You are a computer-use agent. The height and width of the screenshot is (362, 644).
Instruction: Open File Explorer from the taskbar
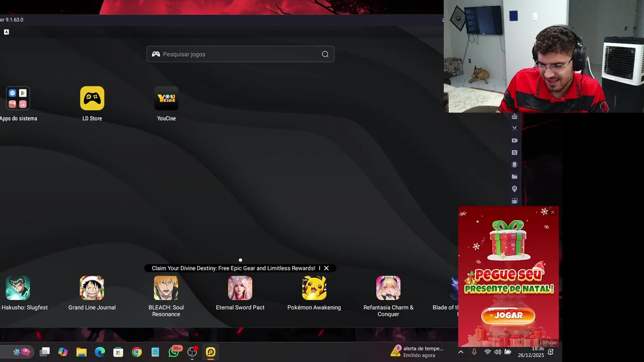tap(82, 352)
